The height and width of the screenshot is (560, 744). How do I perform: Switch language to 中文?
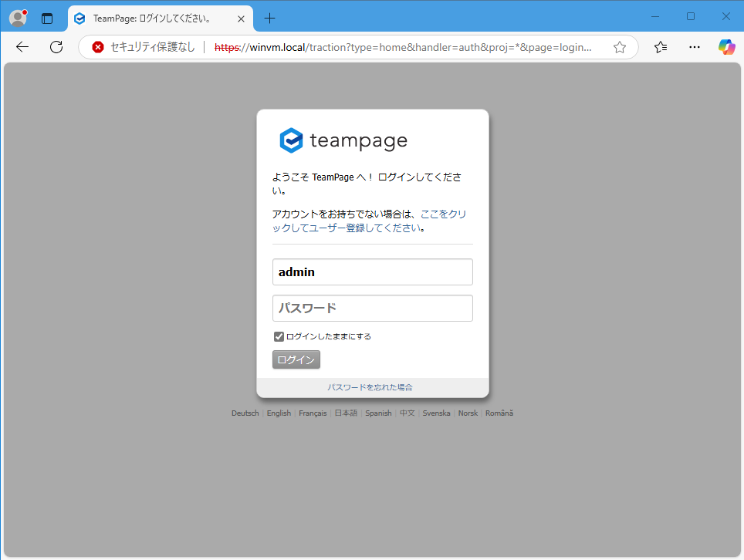(x=407, y=413)
